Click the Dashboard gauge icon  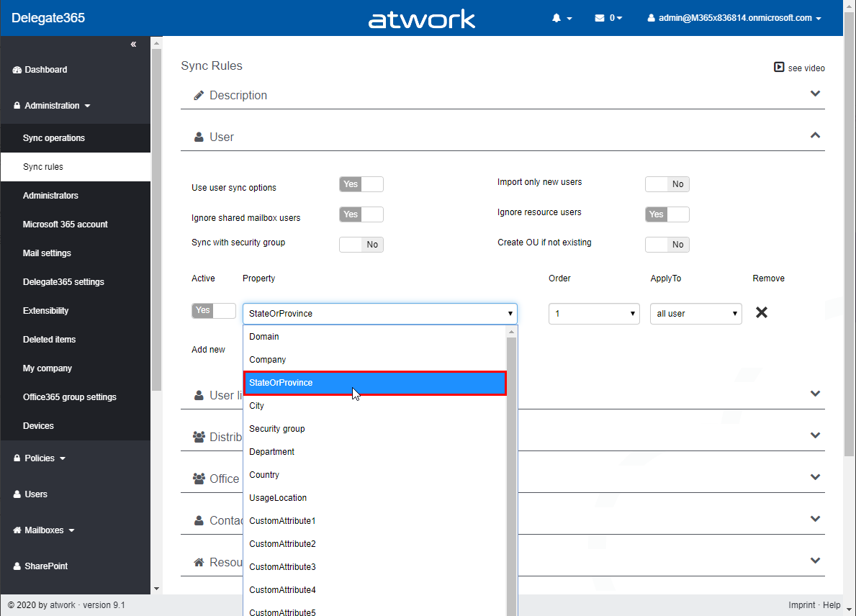[x=17, y=70]
